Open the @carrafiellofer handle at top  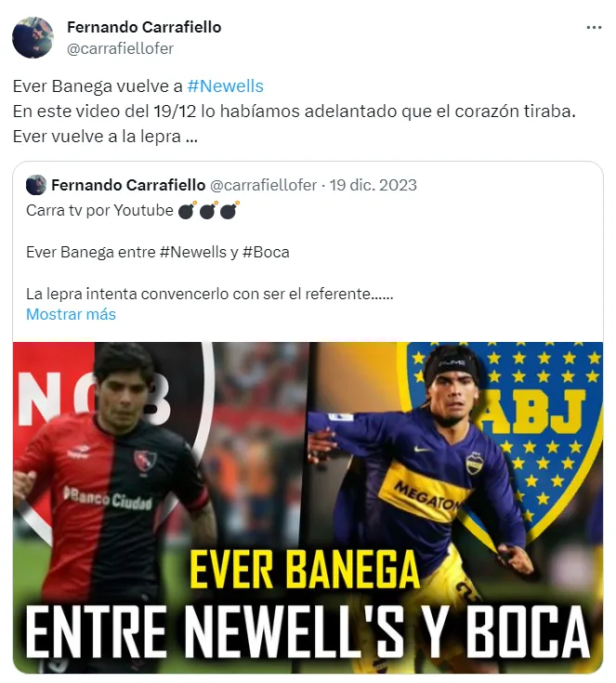pos(120,48)
